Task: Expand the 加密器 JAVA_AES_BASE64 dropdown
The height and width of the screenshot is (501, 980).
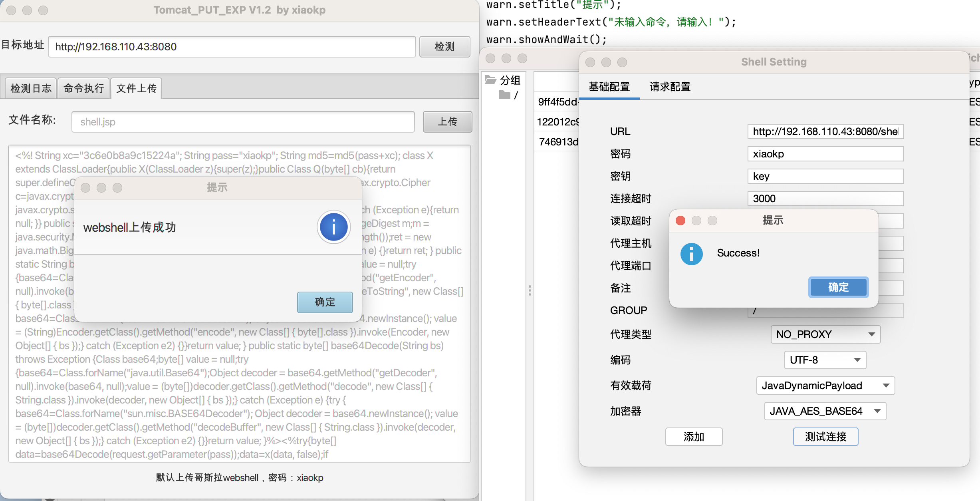Action: [825, 411]
